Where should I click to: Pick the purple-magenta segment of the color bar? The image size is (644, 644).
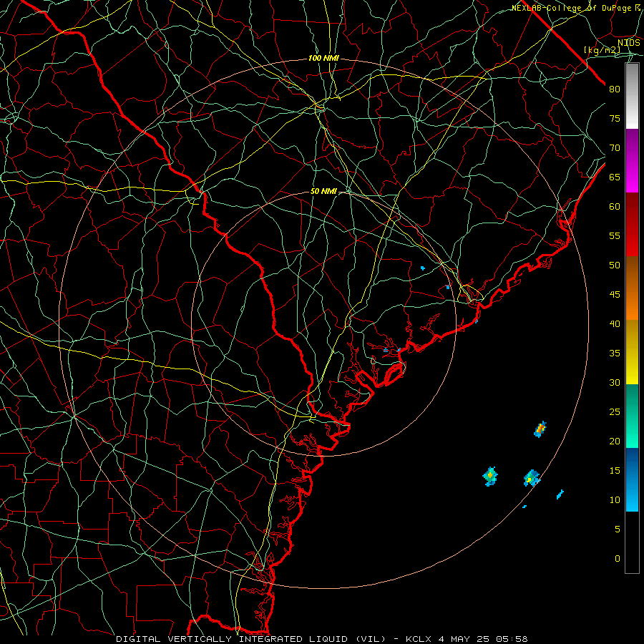tap(632, 161)
